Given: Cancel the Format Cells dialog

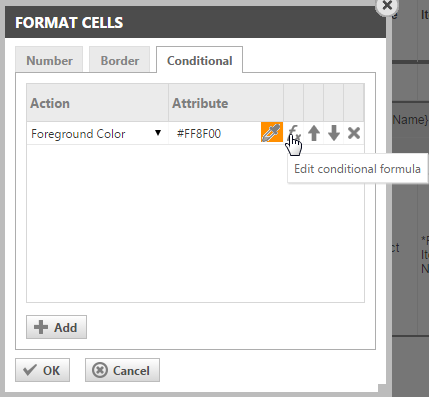Looking at the screenshot, I should tap(122, 370).
